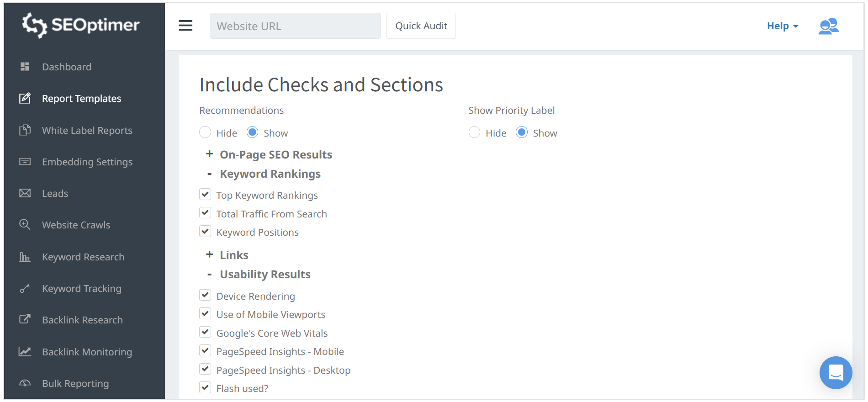Open the Help dropdown menu
868x402 pixels.
click(x=782, y=26)
